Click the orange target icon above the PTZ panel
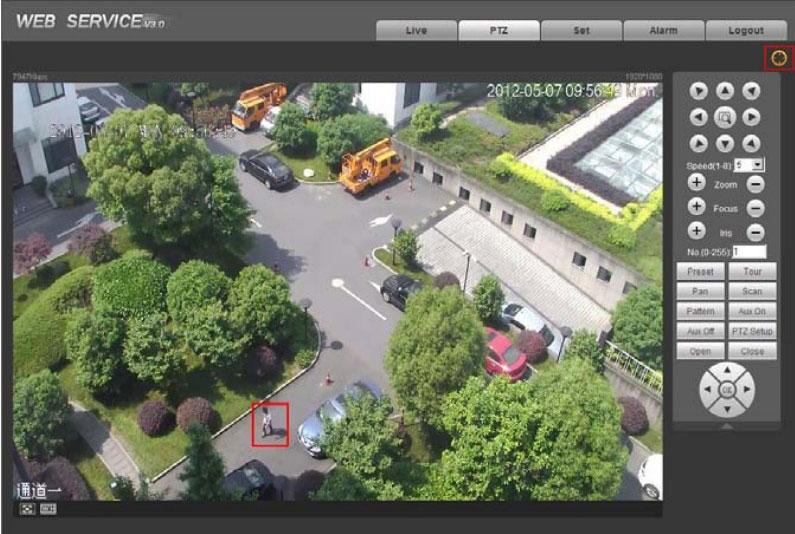795x534 pixels. coord(779,58)
